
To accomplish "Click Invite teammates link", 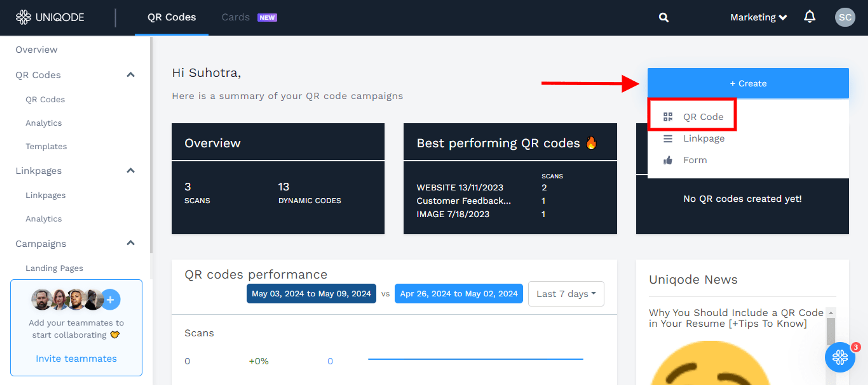I will coord(76,358).
